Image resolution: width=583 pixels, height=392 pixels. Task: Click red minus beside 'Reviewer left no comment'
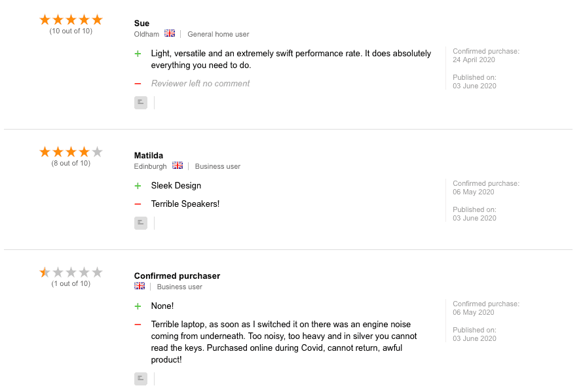[x=138, y=84]
